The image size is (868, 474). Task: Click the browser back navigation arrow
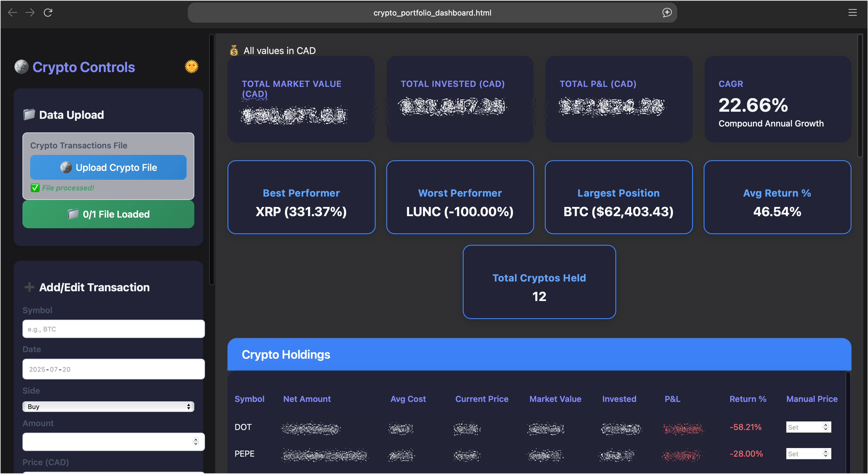[12, 12]
